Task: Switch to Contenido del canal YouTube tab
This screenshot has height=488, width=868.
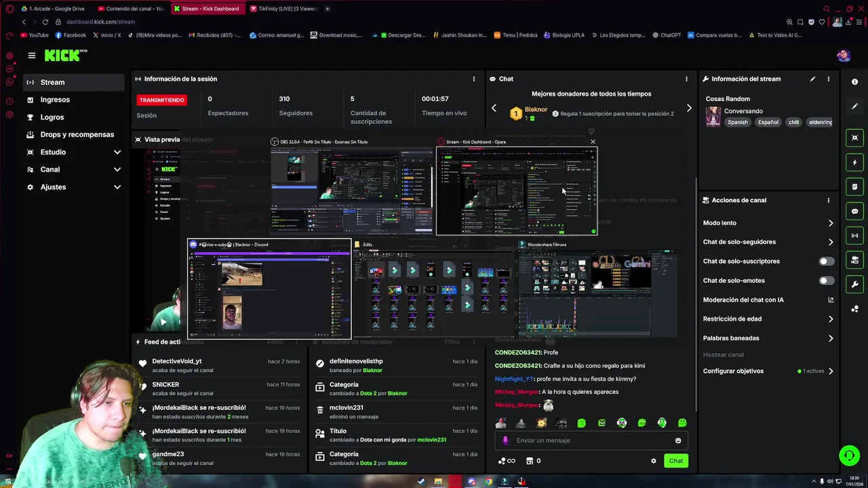Action: pos(130,9)
